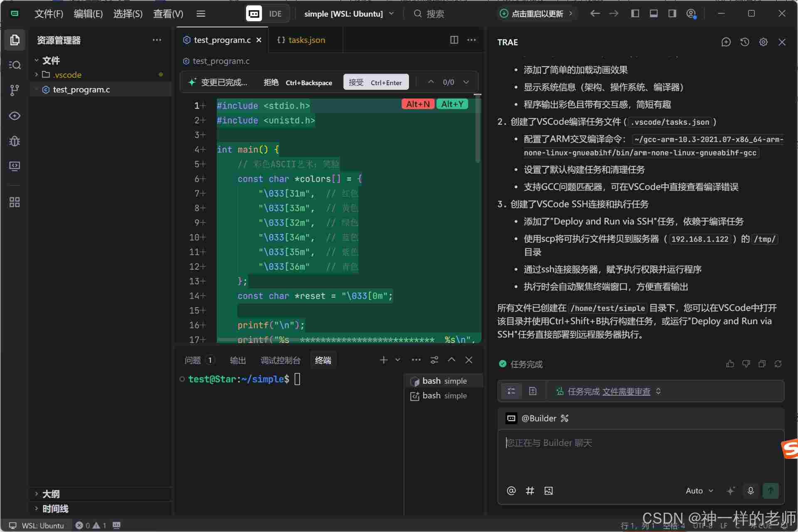Click the add image icon in chat
The height and width of the screenshot is (532, 798).
549,491
